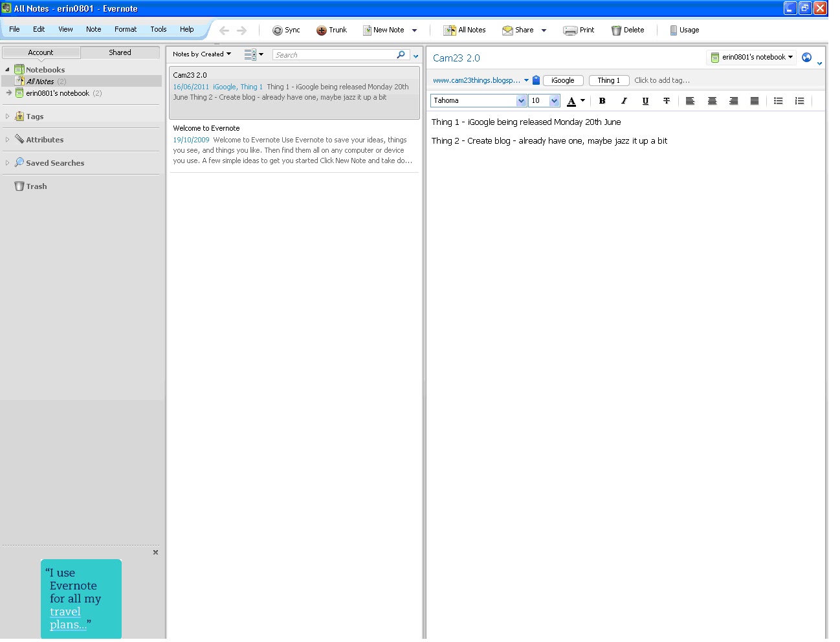The width and height of the screenshot is (840, 642).
Task: Insert a numbered list
Action: click(x=800, y=101)
